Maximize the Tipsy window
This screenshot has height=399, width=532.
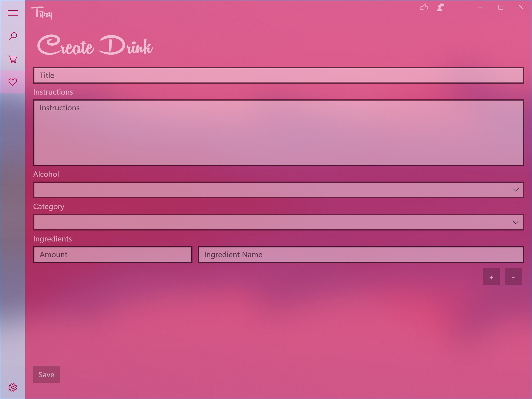501,7
